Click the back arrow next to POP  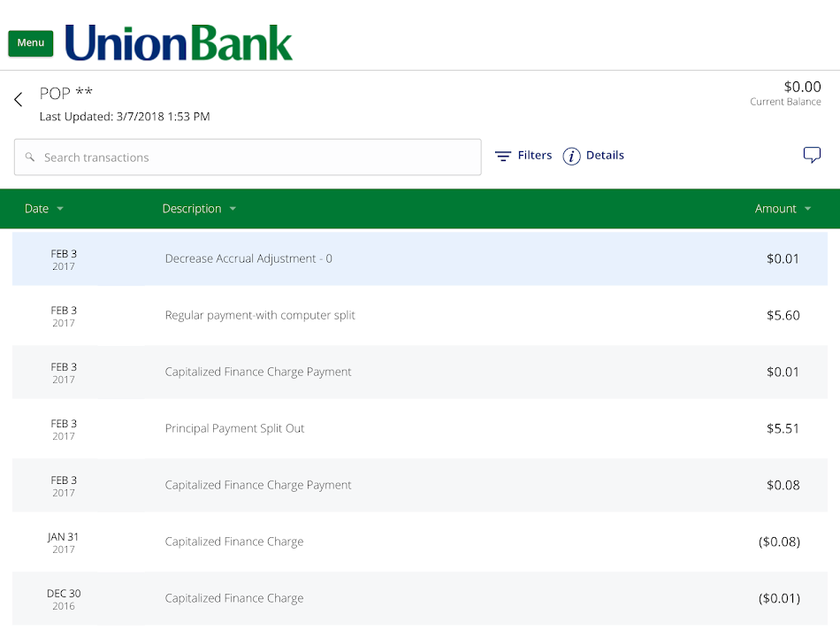(x=18, y=99)
